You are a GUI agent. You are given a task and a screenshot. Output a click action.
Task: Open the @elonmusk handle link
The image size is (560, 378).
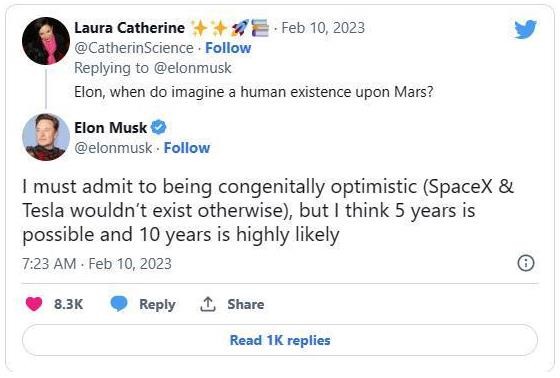pos(113,148)
